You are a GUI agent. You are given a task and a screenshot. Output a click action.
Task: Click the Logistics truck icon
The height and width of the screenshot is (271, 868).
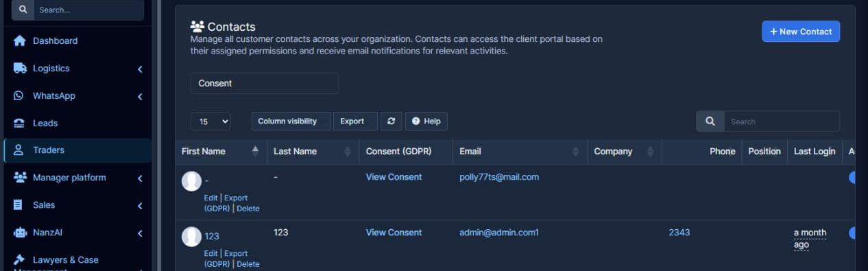click(x=20, y=68)
